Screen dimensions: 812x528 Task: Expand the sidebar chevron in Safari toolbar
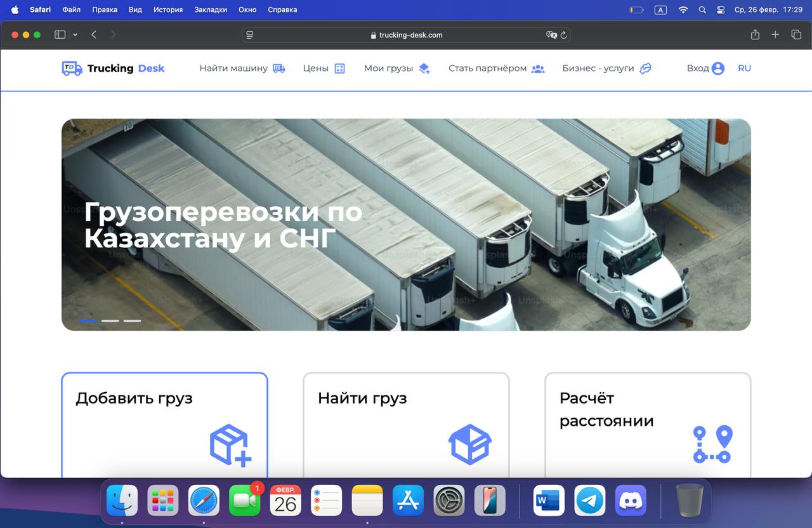pos(75,34)
